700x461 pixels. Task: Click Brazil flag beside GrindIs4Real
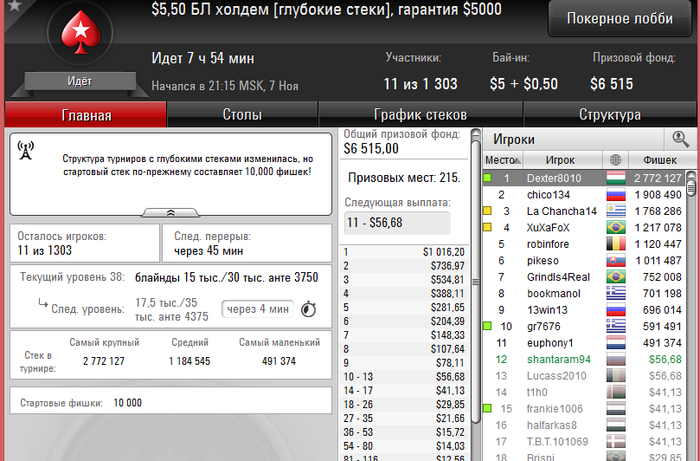616,277
